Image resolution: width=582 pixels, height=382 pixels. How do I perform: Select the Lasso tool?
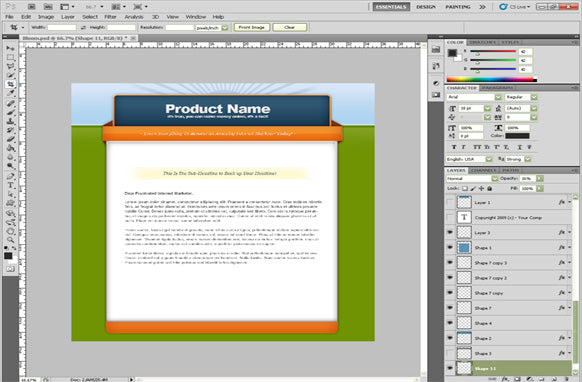coord(10,66)
